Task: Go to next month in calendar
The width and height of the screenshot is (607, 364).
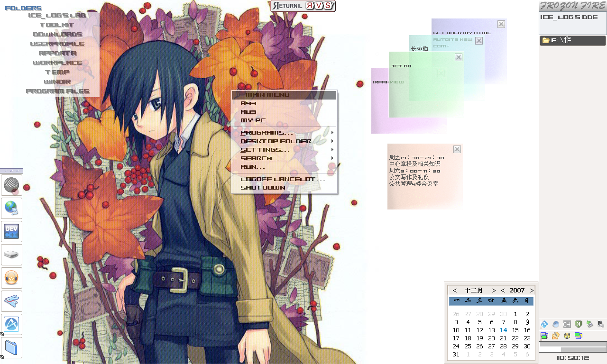Action: pos(494,290)
